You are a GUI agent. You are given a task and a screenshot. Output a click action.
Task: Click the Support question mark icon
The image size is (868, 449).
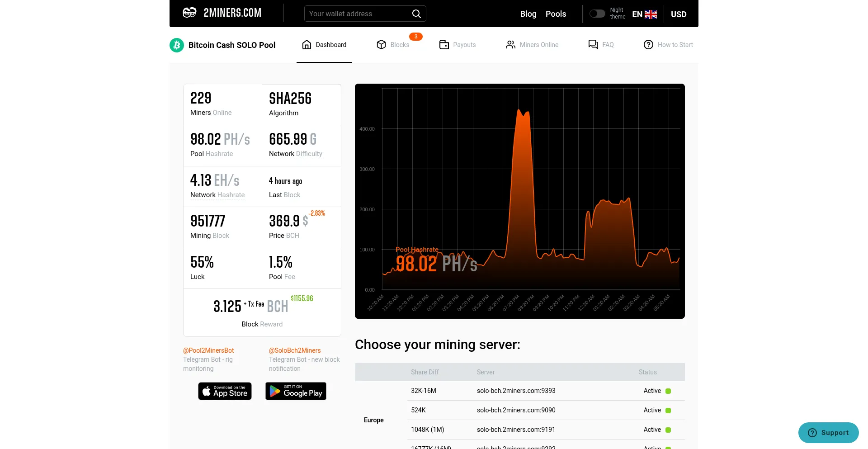click(812, 433)
